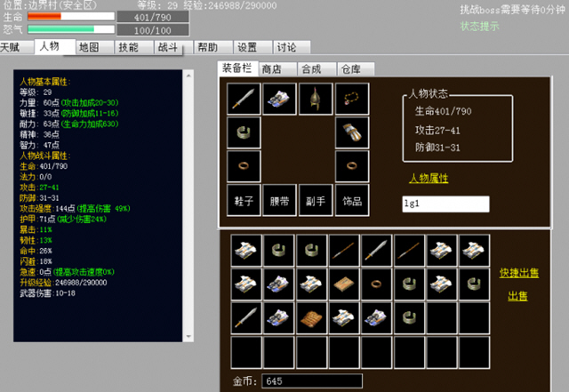Click the text field containing lg1

[445, 204]
